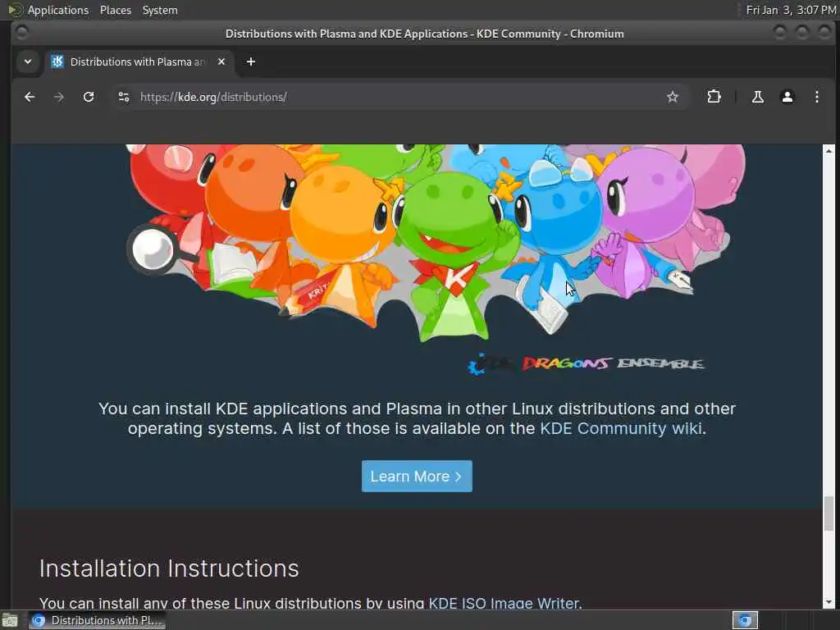Click the scrollbar down arrow

pyautogui.click(x=829, y=602)
